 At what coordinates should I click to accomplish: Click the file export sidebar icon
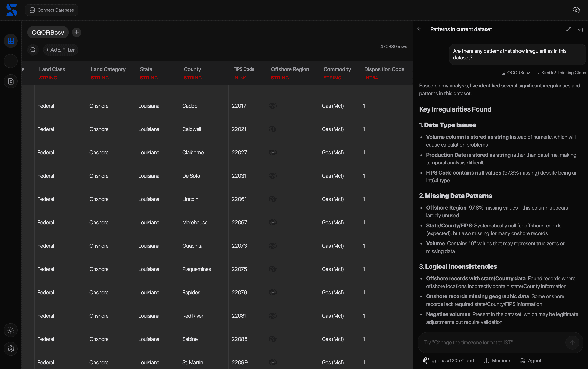point(11,81)
